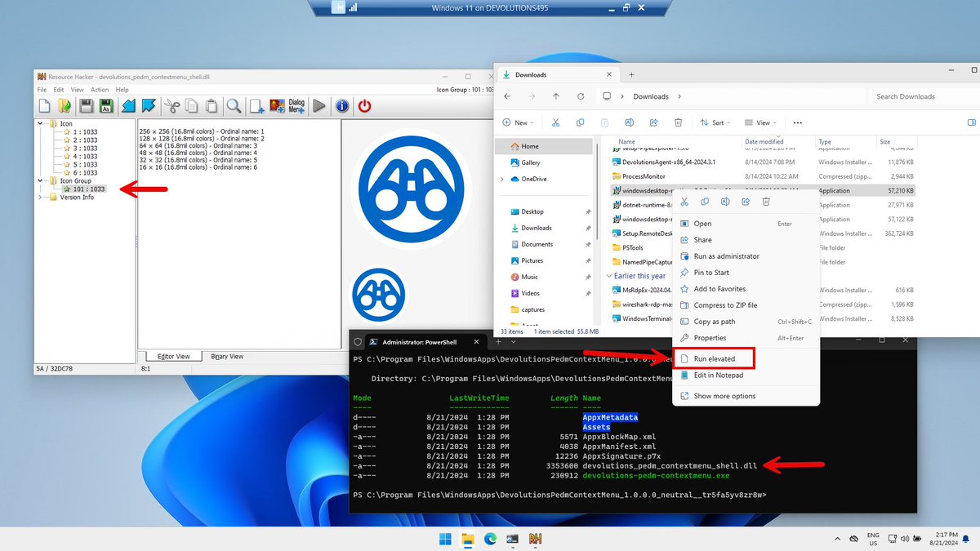Viewport: 980px width, 551px height.
Task: Click Explorer Back arrow in Downloads window
Action: coord(508,96)
